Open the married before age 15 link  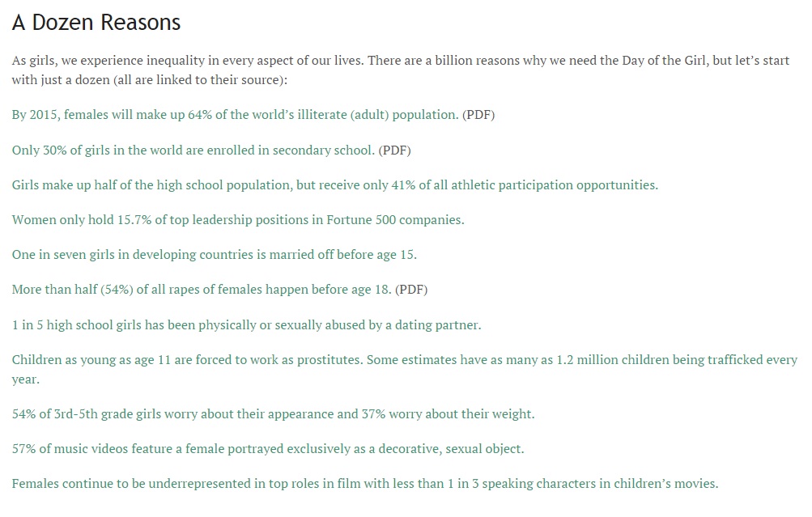point(214,255)
